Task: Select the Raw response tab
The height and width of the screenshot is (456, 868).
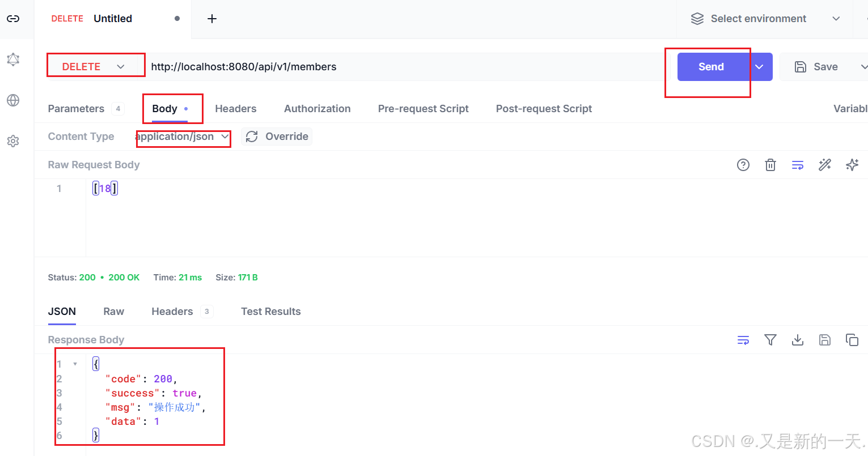Action: [x=114, y=312]
